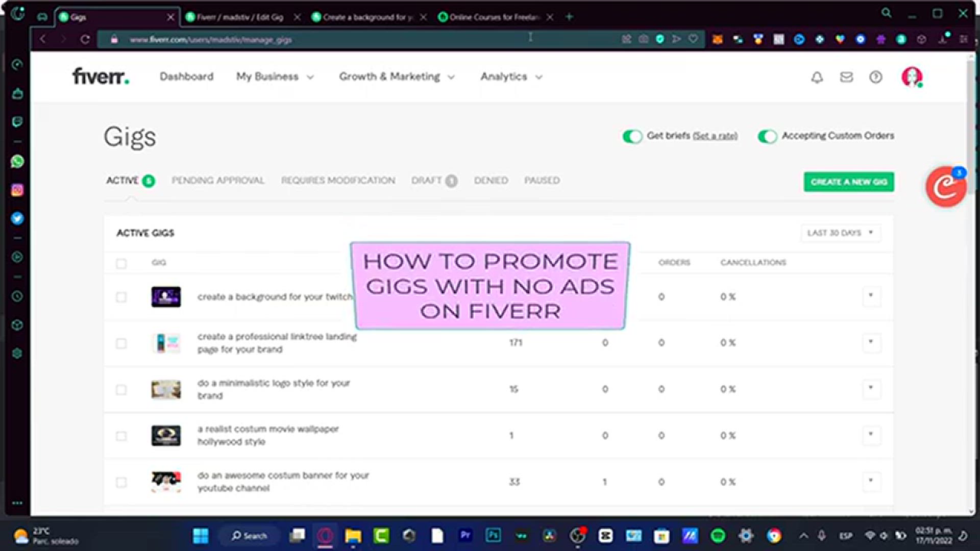Open the Dashboard link
The image size is (980, 551).
[x=186, y=77]
